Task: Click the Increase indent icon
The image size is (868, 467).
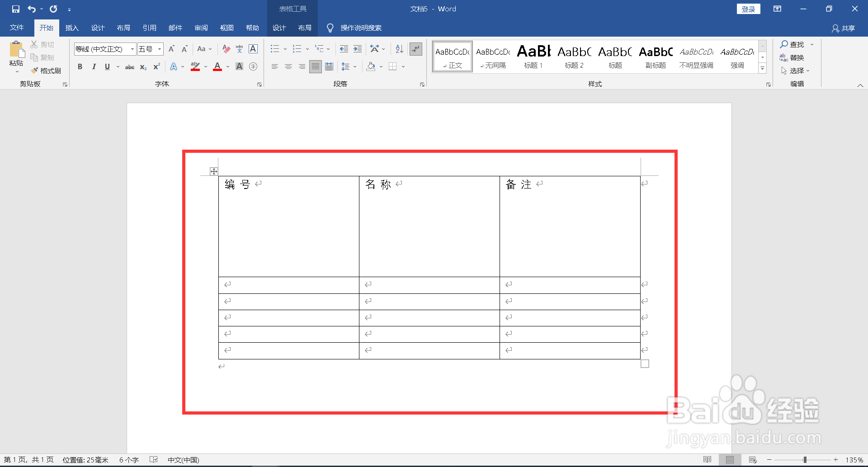Action: point(358,49)
